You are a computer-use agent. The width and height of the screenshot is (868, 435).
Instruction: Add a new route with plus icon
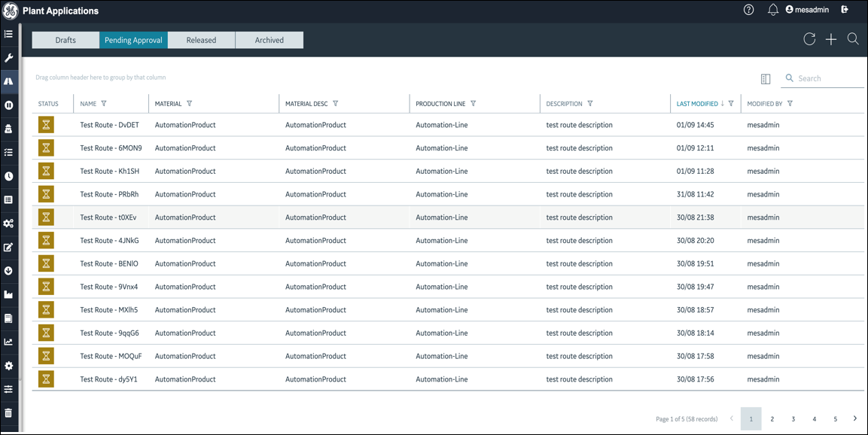pyautogui.click(x=831, y=38)
